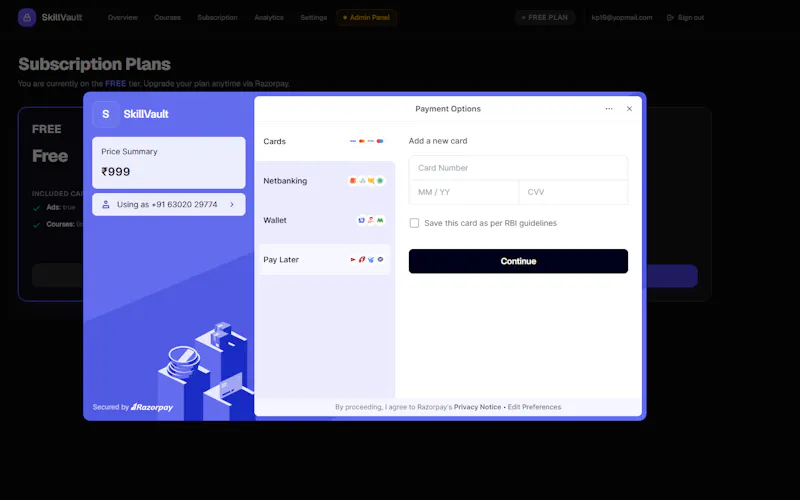Viewport: 800px width, 500px height.
Task: Click the Price Summary label
Action: point(129,152)
